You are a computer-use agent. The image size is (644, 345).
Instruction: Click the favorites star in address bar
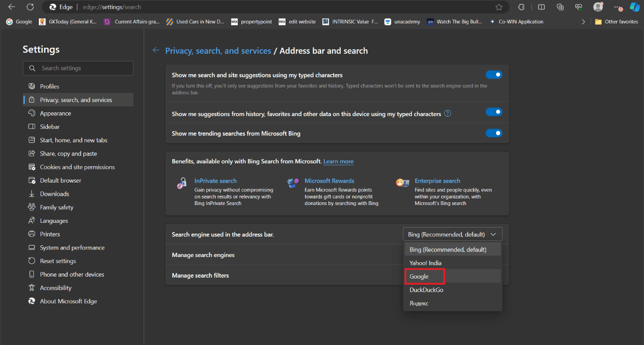click(x=499, y=7)
